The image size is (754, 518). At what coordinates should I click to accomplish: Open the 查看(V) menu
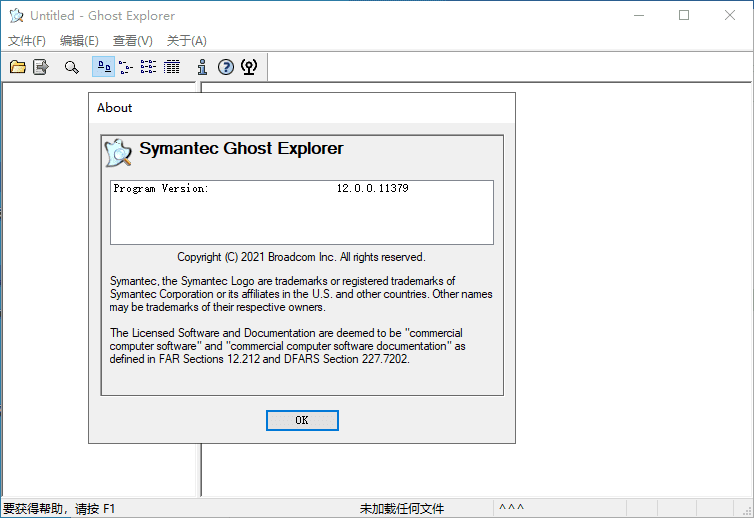(132, 41)
